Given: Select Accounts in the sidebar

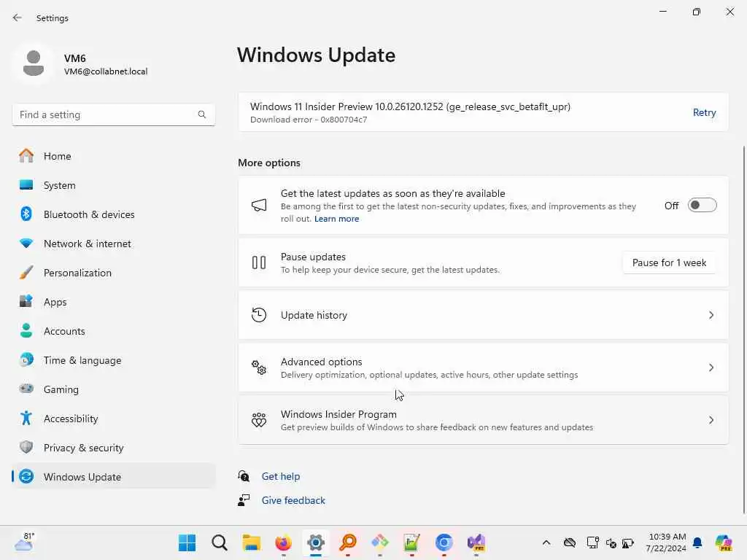Looking at the screenshot, I should 113,330.
